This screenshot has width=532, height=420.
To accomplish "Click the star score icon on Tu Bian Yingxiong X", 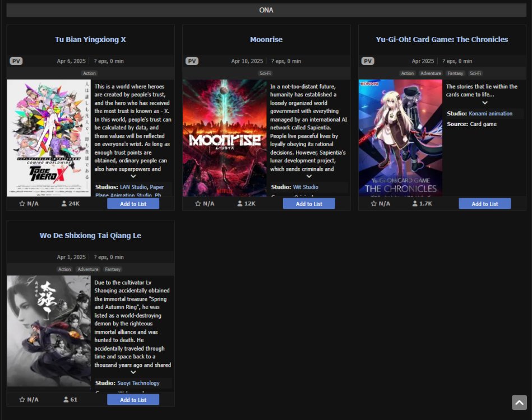I will click(x=22, y=203).
